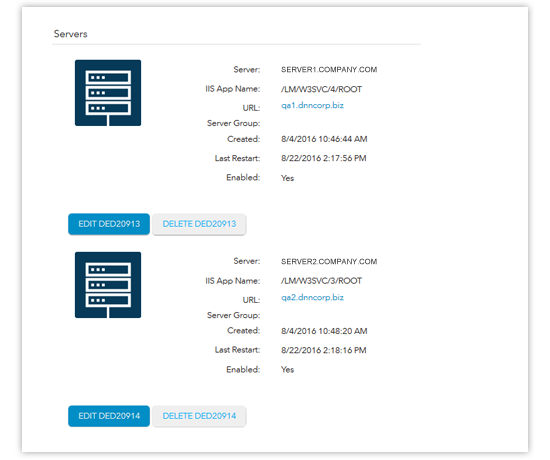This screenshot has height=460, width=550.
Task: Click the server icon for SERVER1.COMPANY.COM
Action: click(x=108, y=93)
